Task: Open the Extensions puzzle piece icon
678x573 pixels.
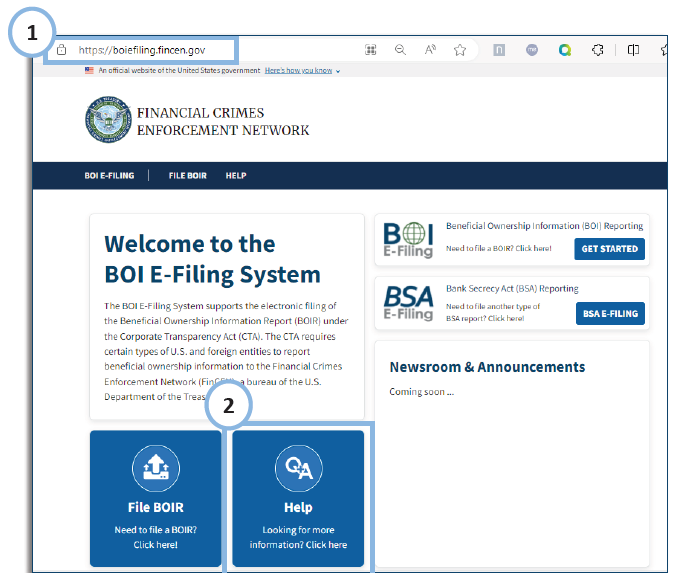Action: [598, 50]
